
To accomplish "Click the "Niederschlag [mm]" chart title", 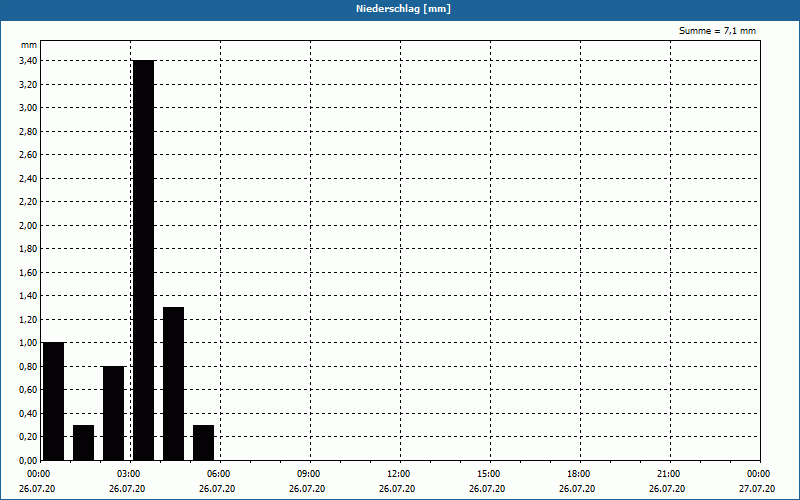I will tap(403, 9).
